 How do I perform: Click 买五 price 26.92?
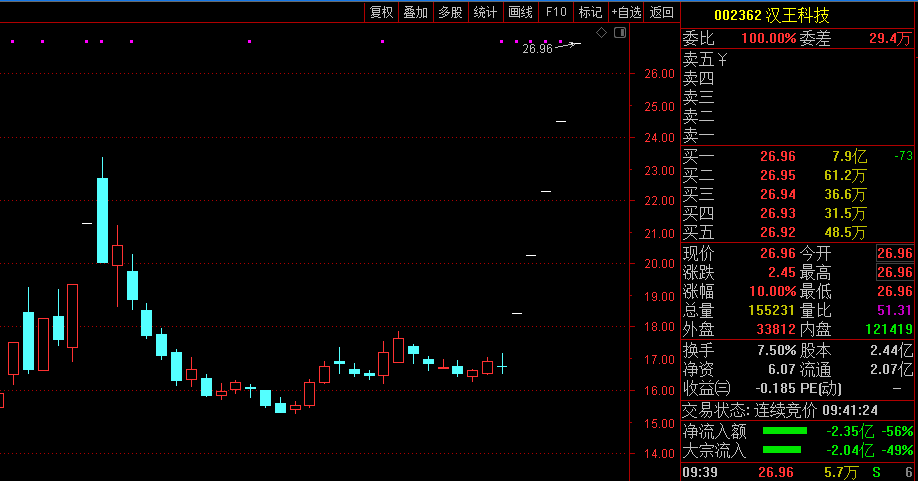pyautogui.click(x=777, y=232)
